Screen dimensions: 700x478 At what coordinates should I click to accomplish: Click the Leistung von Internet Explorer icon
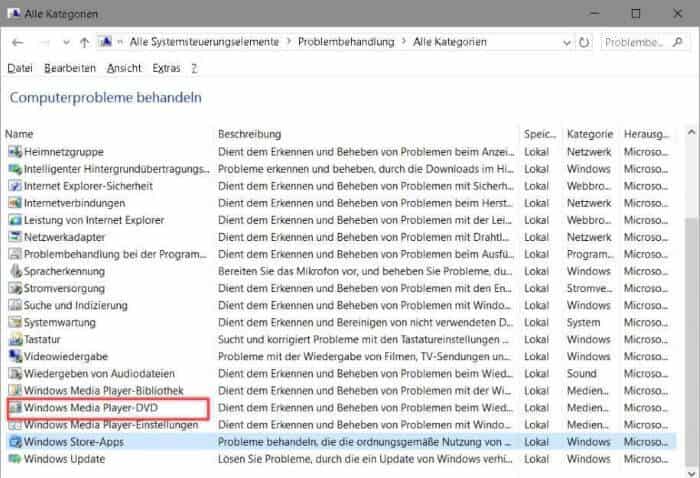point(15,220)
